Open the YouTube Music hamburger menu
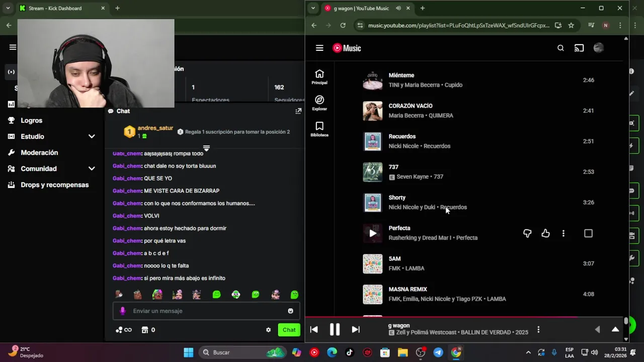644x362 pixels. 319,48
